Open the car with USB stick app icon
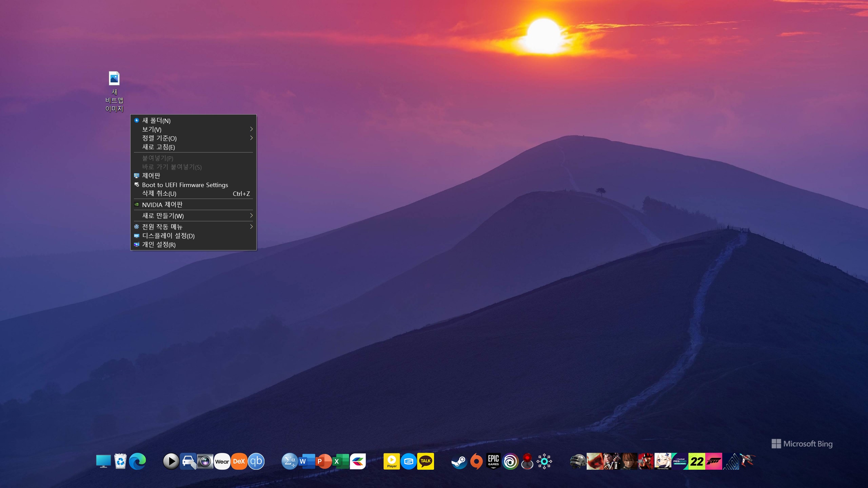The image size is (868, 488). [x=188, y=461]
